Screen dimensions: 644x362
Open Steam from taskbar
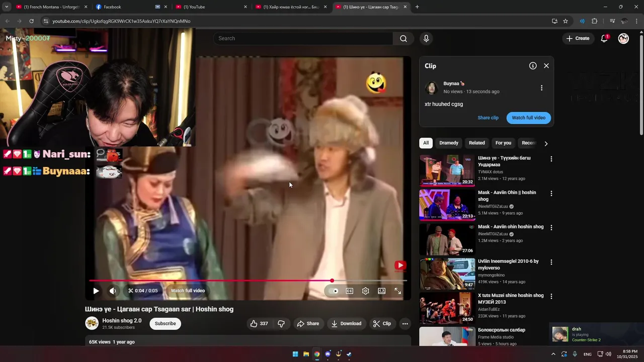click(x=349, y=354)
